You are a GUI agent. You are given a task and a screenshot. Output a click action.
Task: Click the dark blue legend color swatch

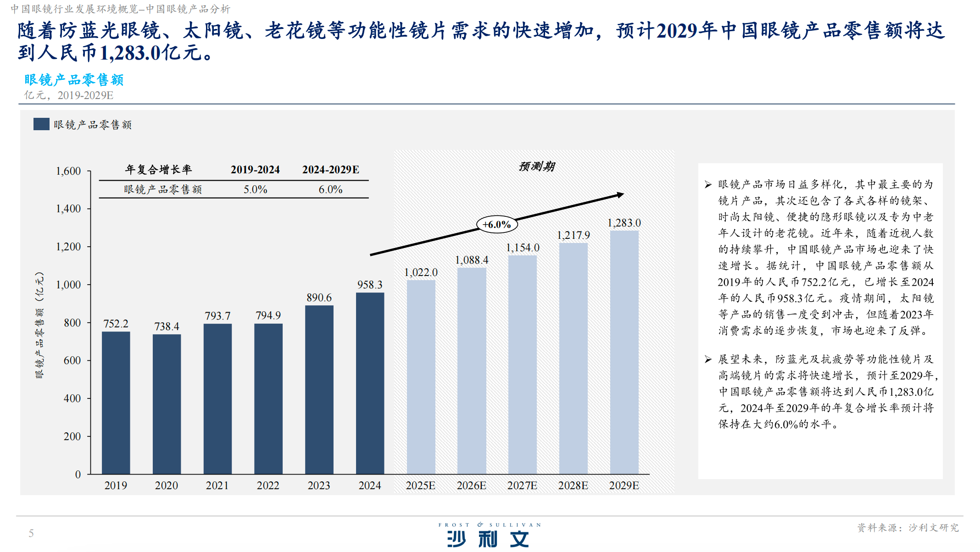(41, 124)
